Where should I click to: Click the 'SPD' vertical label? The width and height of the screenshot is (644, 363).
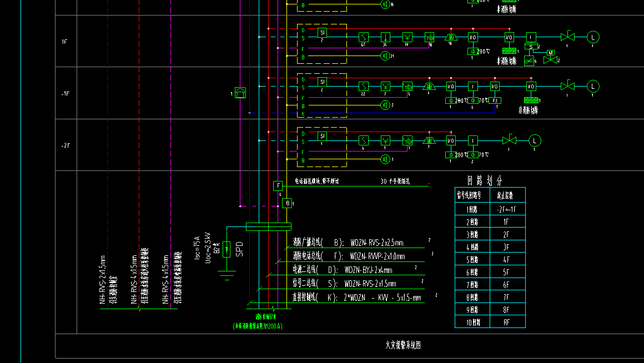click(x=239, y=249)
